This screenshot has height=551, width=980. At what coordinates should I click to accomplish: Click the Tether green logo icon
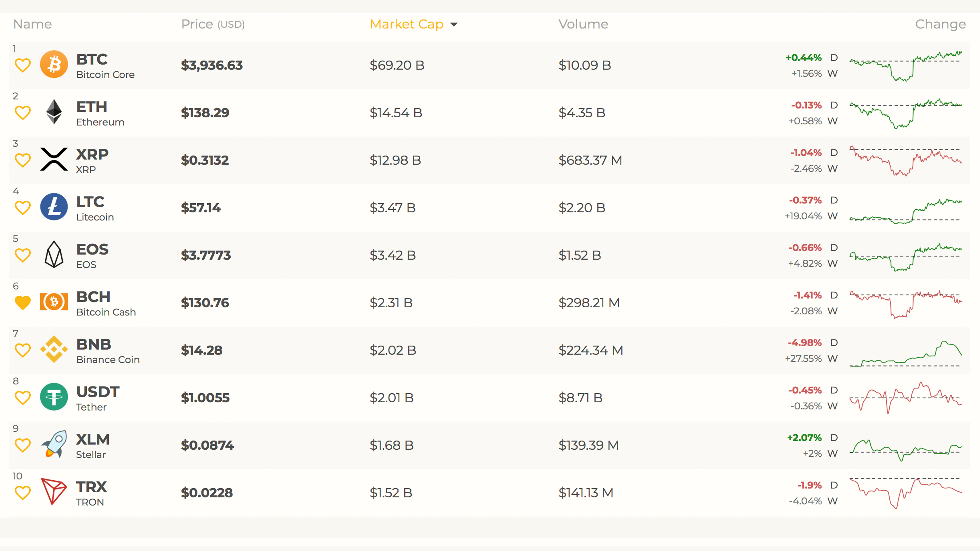(54, 397)
